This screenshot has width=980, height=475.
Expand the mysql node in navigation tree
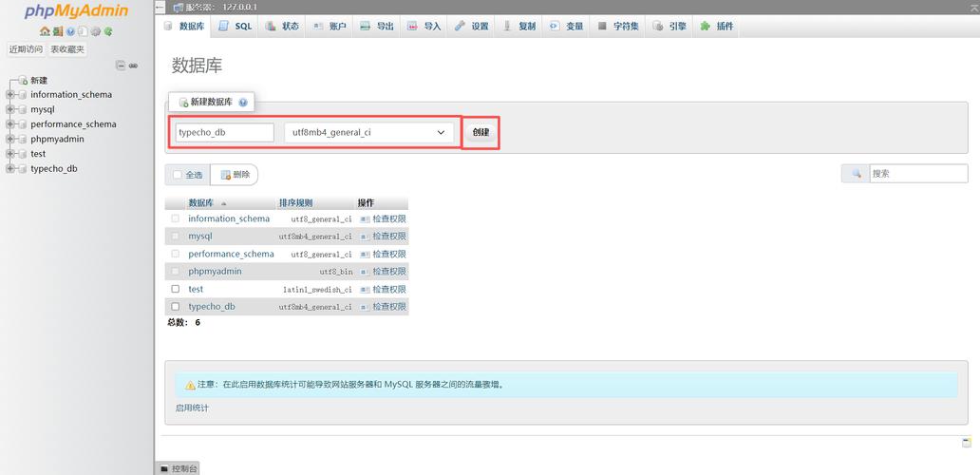pos(10,109)
